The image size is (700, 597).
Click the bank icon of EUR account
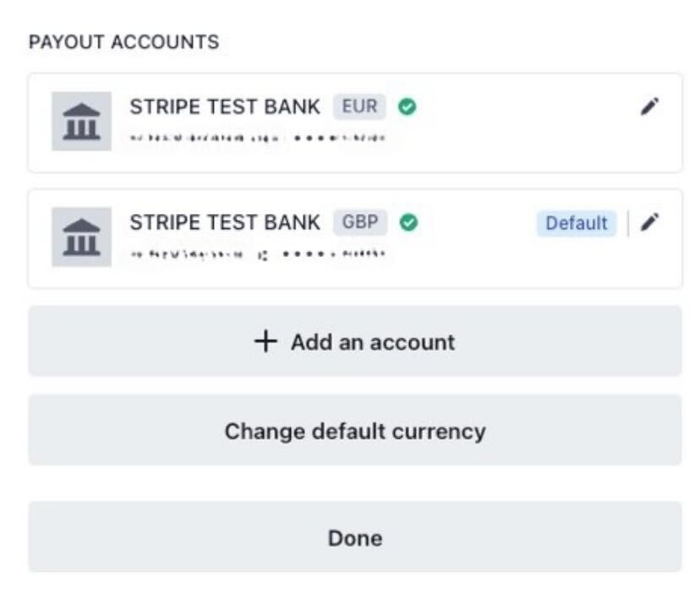(81, 121)
